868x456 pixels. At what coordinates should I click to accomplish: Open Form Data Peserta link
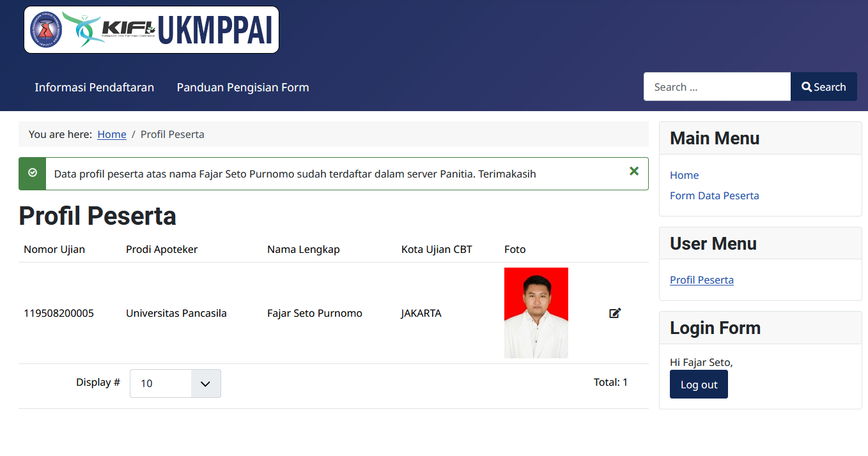(714, 195)
